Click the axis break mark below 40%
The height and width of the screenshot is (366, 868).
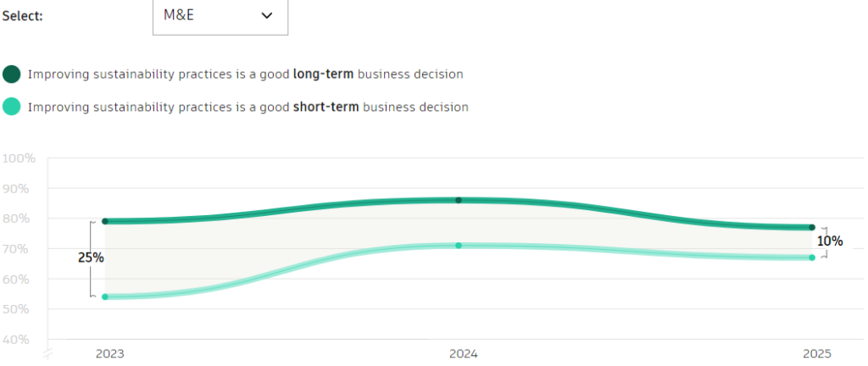(47, 352)
